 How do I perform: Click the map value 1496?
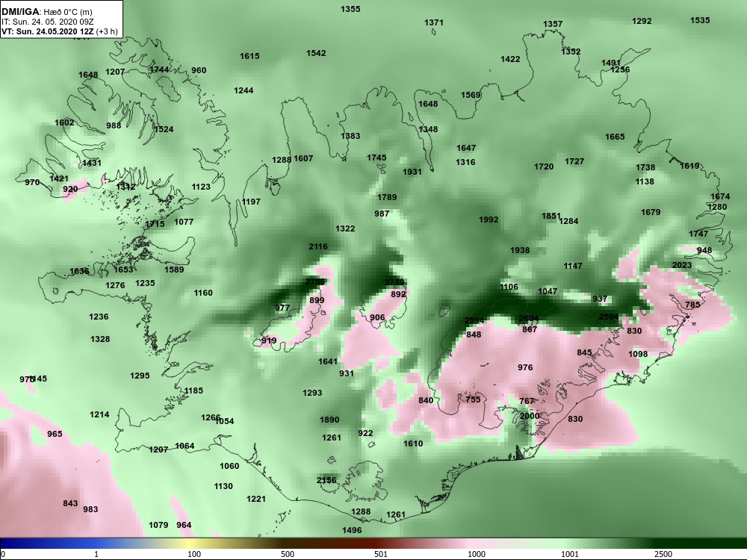coord(352,530)
